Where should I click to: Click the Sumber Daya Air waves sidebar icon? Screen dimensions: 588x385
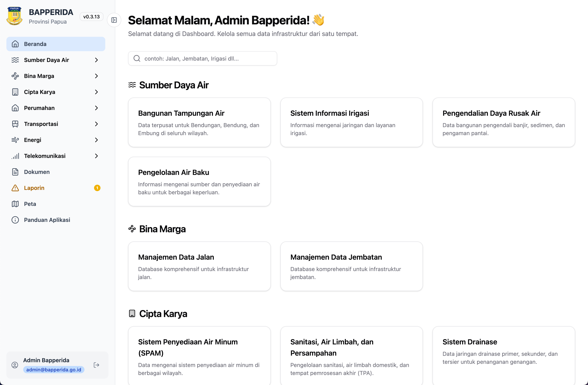coord(15,60)
